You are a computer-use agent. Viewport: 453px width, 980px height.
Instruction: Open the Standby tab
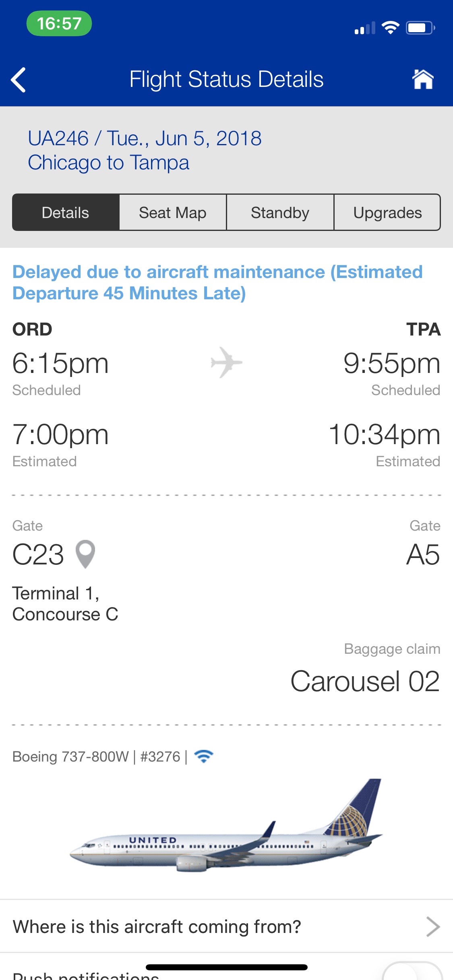point(280,212)
